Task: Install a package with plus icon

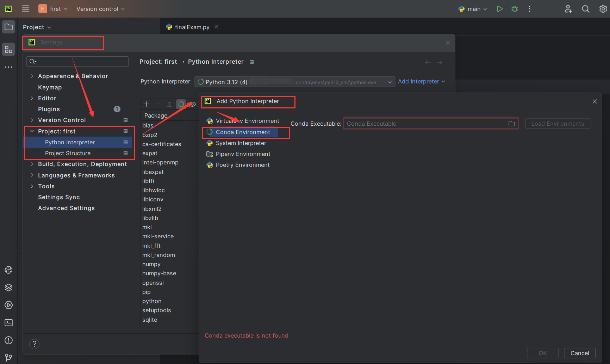Action: [x=147, y=104]
